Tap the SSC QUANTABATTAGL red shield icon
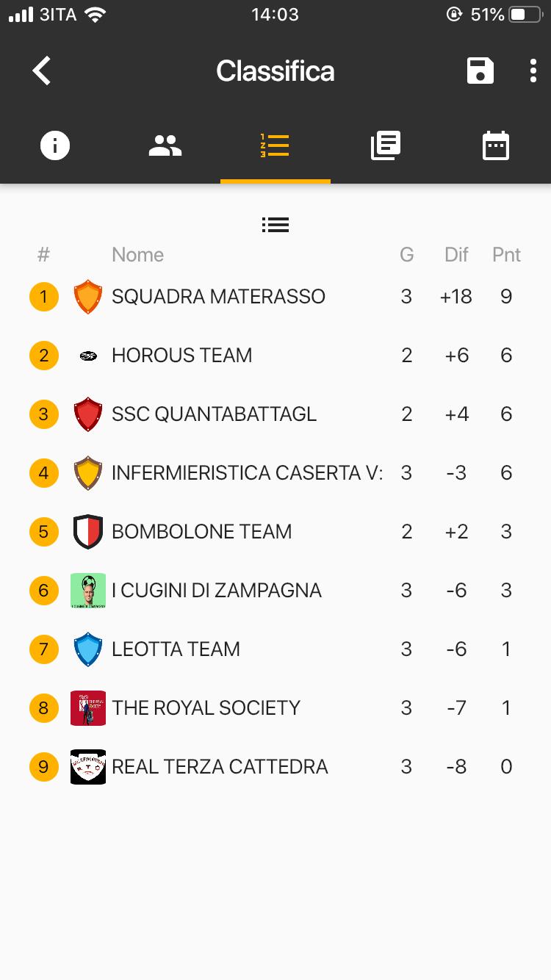The width and height of the screenshot is (551, 980). [88, 414]
